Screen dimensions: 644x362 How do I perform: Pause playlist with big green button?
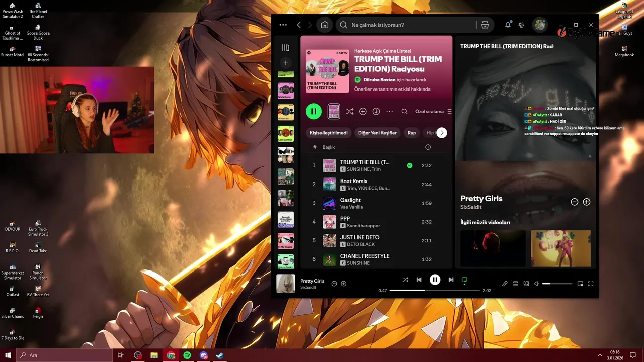pyautogui.click(x=314, y=111)
